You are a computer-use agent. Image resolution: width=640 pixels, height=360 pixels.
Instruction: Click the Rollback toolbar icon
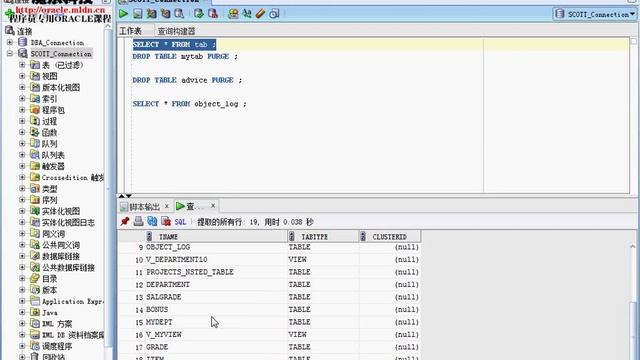tap(213, 13)
